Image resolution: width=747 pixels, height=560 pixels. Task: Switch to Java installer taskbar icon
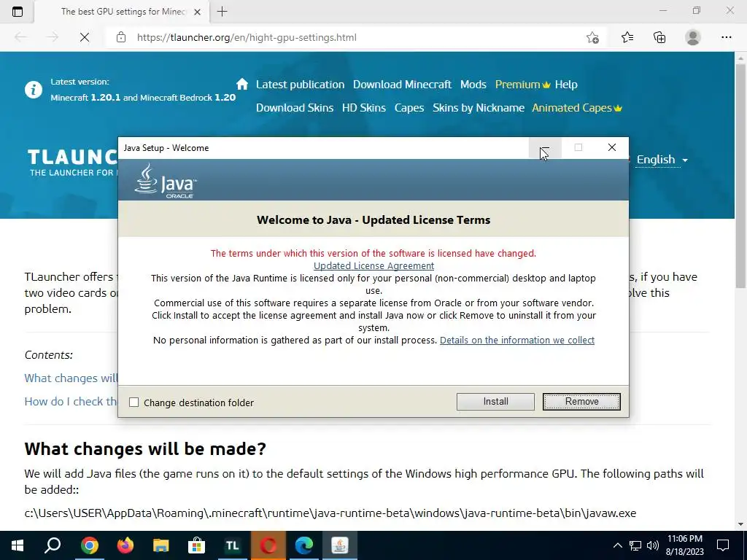pyautogui.click(x=340, y=545)
